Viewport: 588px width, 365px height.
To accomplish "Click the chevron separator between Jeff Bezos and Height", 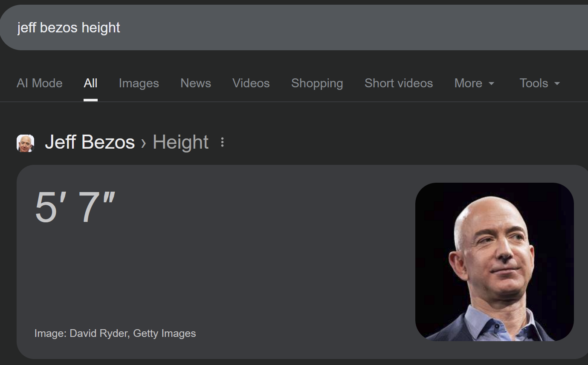I will click(144, 143).
